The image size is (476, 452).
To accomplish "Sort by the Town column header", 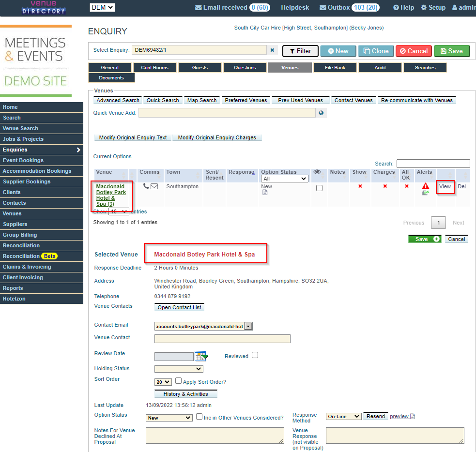I will coord(183,175).
